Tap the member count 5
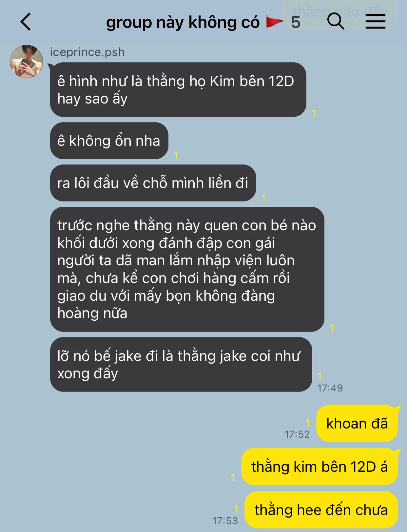Image resolution: width=407 pixels, height=532 pixels. [296, 23]
